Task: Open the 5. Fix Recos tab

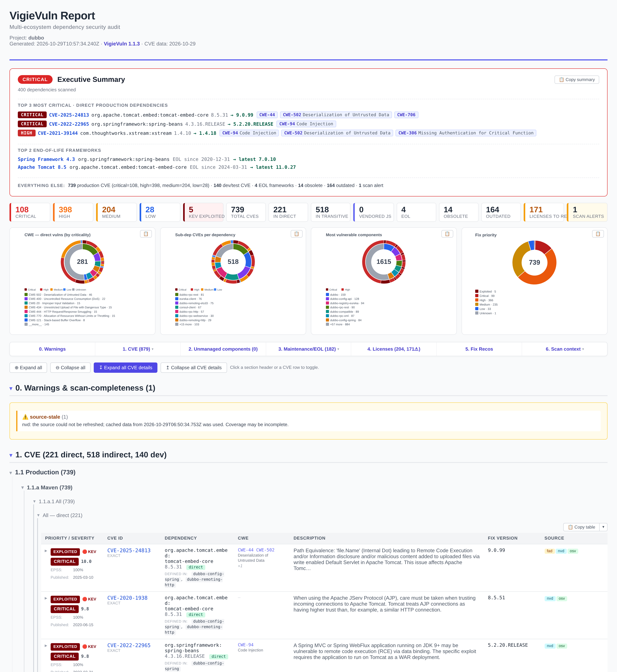Action: pos(479,349)
